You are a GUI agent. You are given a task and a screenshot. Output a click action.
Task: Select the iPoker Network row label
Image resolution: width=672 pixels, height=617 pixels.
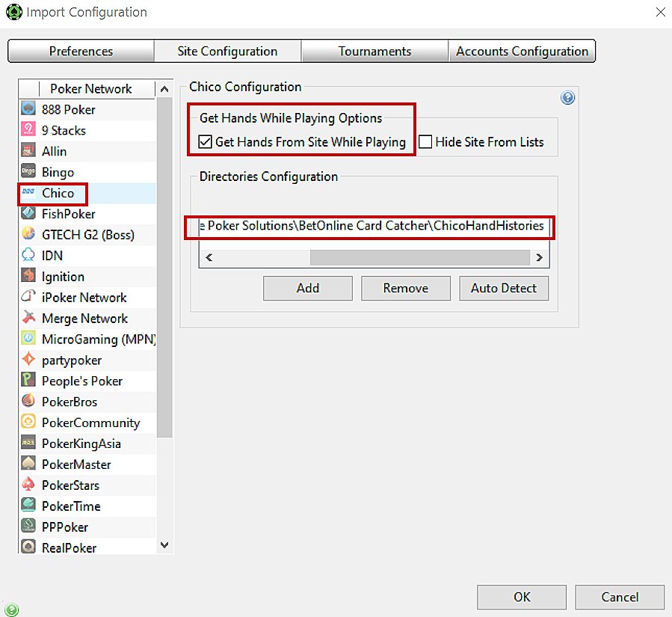84,298
